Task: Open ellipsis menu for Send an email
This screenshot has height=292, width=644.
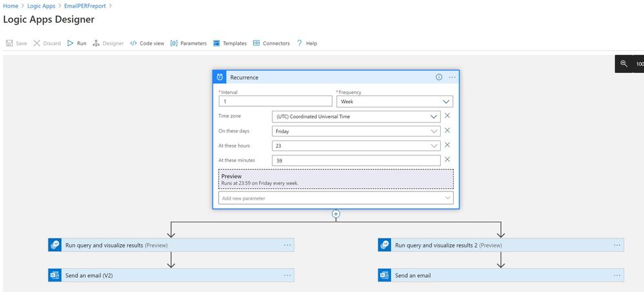Action: click(617, 275)
